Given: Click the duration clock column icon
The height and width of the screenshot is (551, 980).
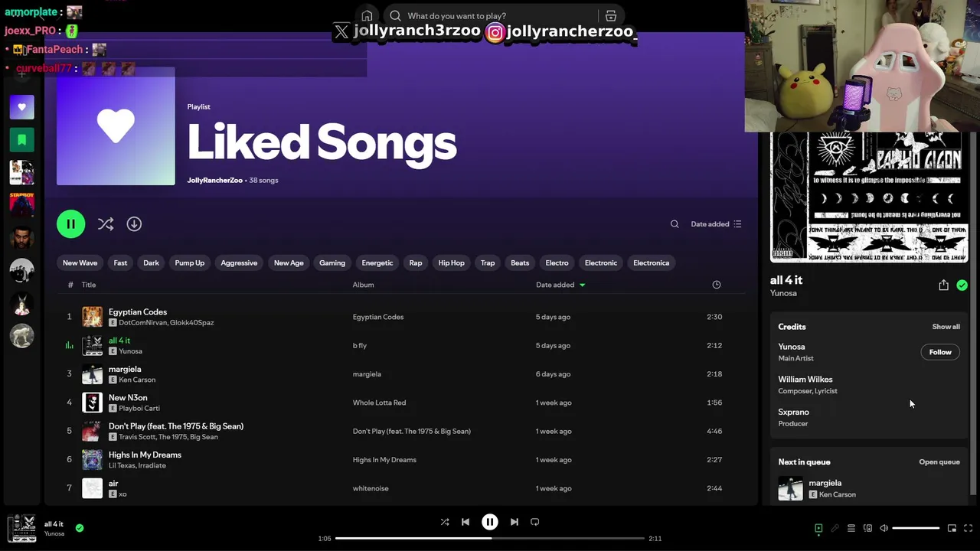Looking at the screenshot, I should (717, 285).
